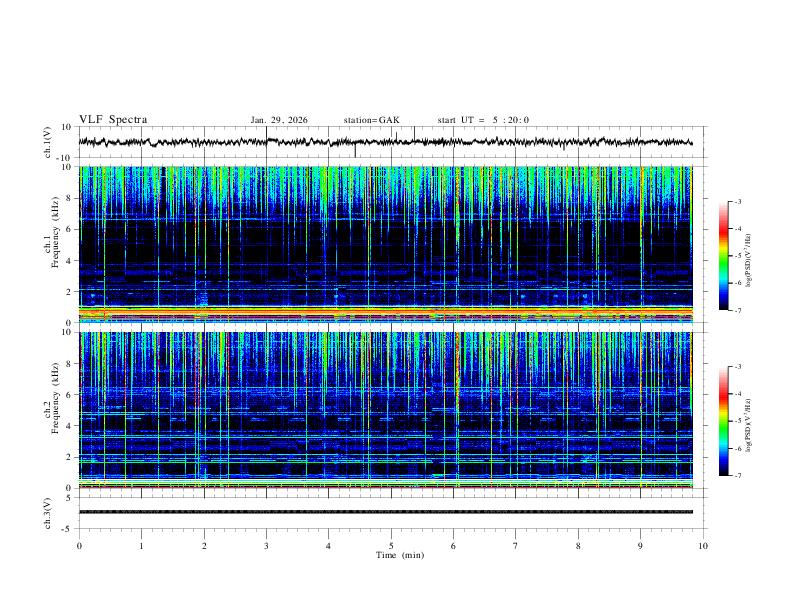Click the "VLF Spectra" plot title
Viewport: 792px width, 612px height.
[x=113, y=120]
